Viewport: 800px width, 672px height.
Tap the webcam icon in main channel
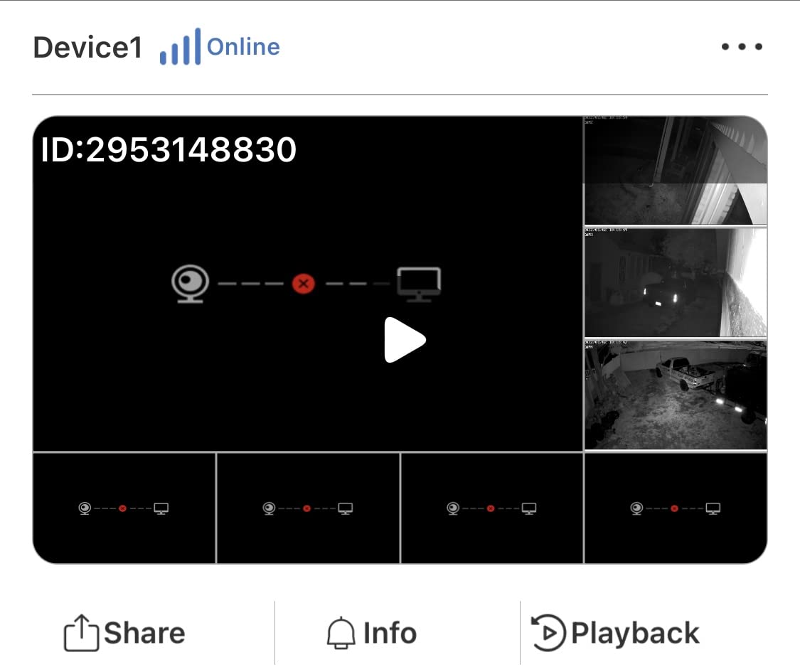[191, 284]
